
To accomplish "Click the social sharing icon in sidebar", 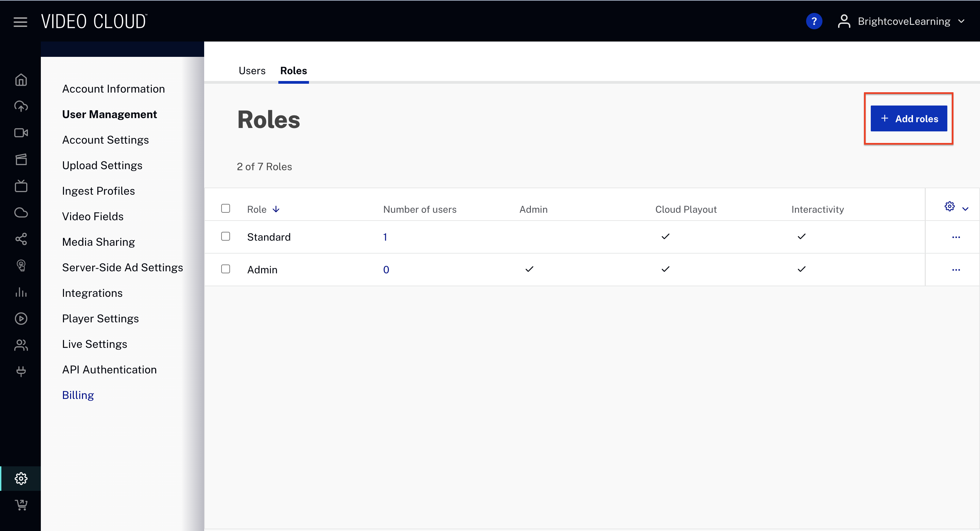I will [x=21, y=239].
